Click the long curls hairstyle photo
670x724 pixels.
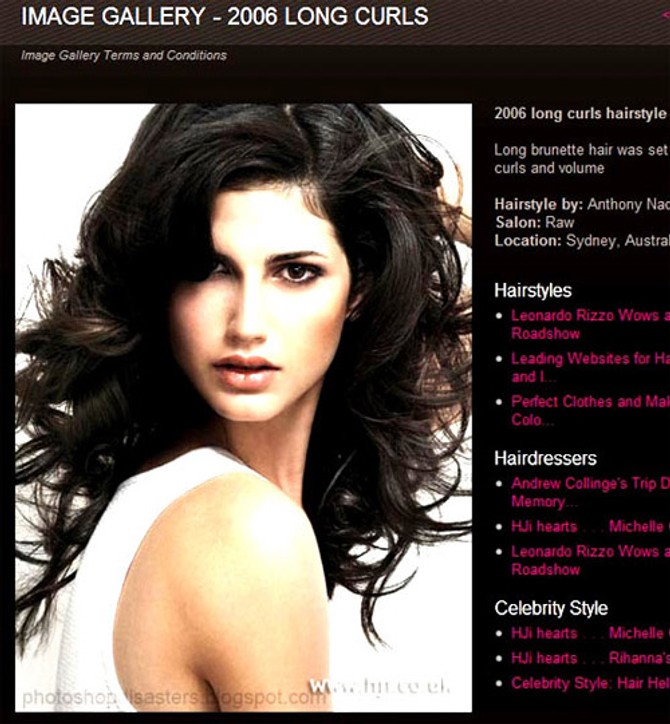tap(243, 408)
